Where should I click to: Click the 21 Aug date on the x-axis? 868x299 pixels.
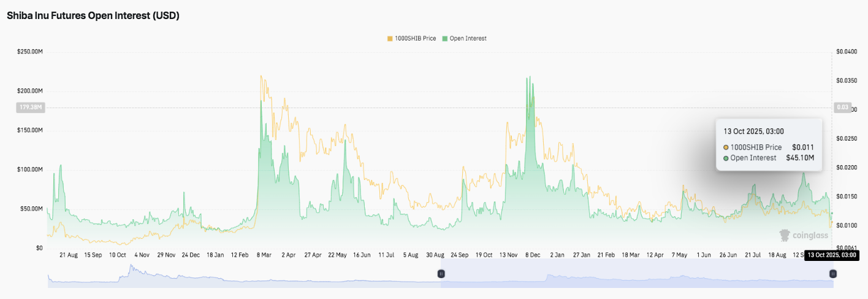point(68,255)
